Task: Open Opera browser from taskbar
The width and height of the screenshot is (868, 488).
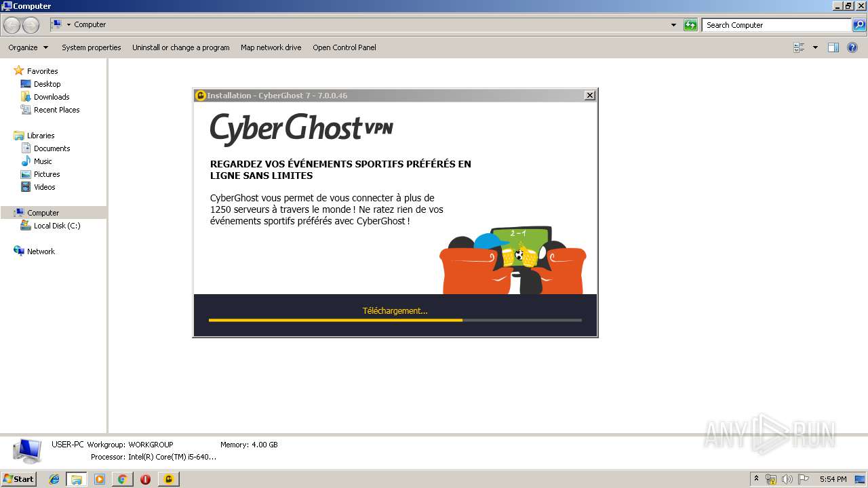Action: coord(145,479)
